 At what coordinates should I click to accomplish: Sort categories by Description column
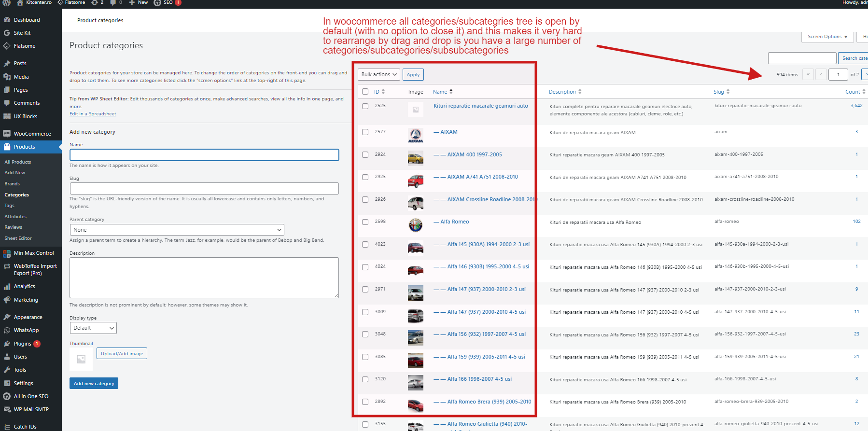tap(565, 92)
